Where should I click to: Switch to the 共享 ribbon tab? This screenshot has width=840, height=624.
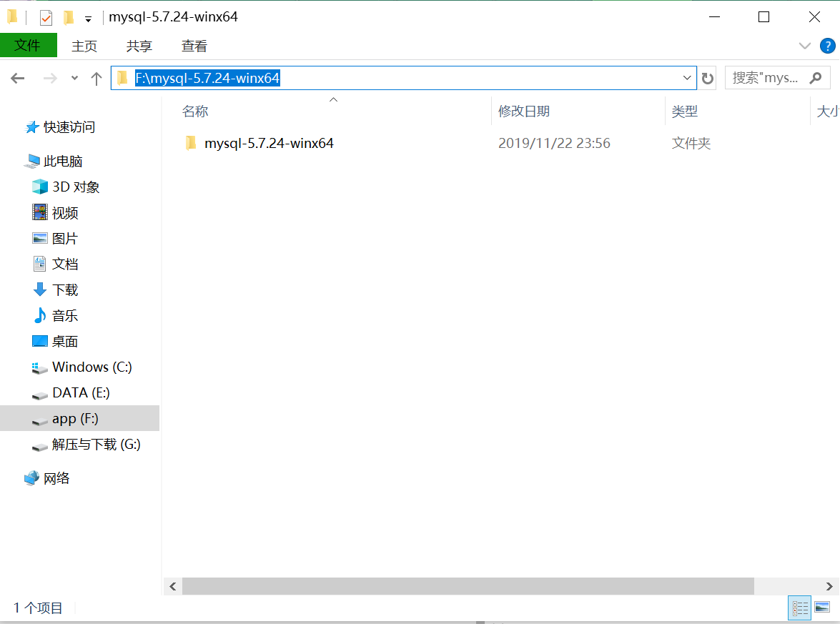coord(139,46)
